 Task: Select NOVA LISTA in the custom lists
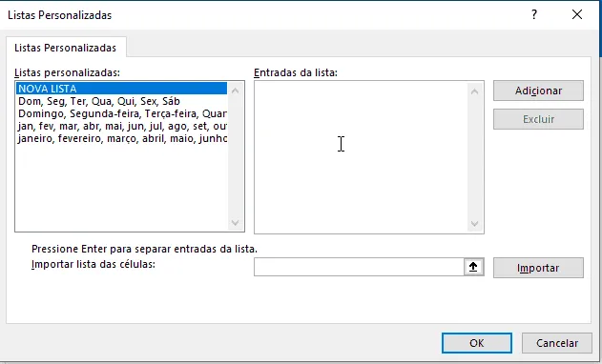coord(122,89)
